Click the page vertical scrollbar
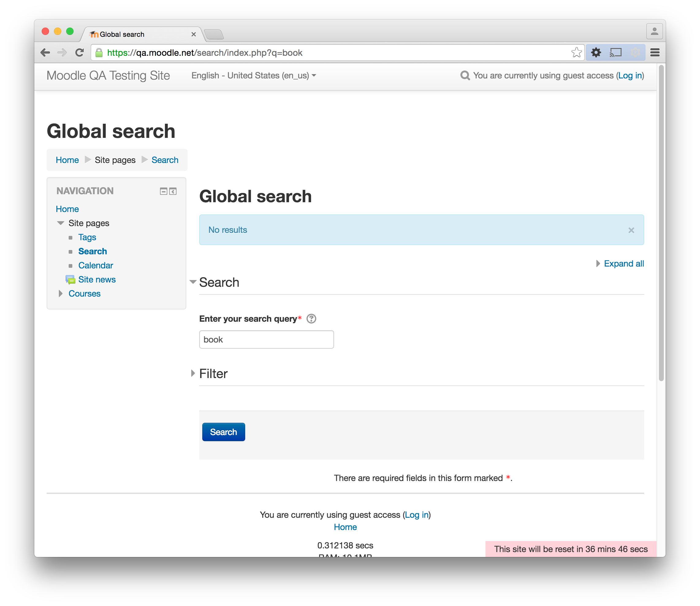This screenshot has width=700, height=606. tap(661, 223)
